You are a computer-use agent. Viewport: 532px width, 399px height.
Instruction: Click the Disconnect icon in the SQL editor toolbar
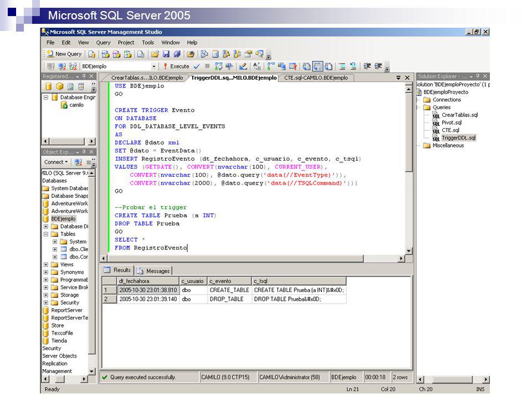click(x=62, y=66)
